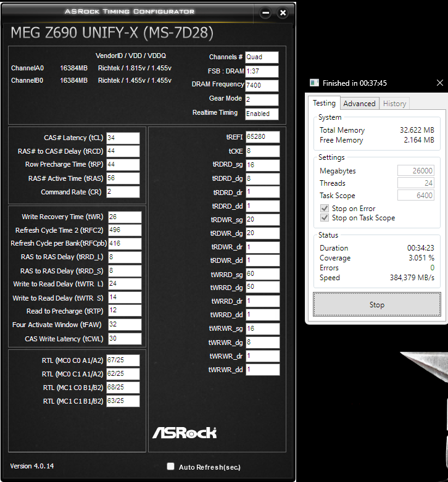Close the memory test window
The width and height of the screenshot is (448, 482).
pyautogui.click(x=440, y=83)
